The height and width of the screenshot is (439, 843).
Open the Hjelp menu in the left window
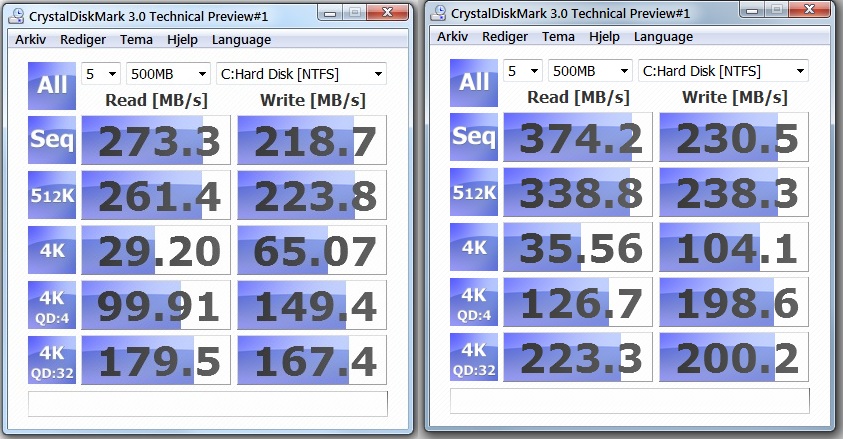tap(182, 40)
